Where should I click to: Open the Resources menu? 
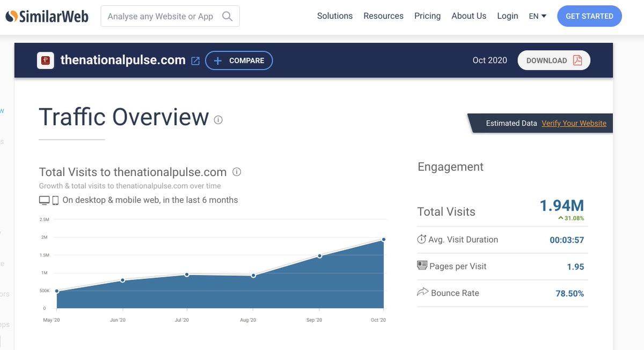tap(383, 16)
